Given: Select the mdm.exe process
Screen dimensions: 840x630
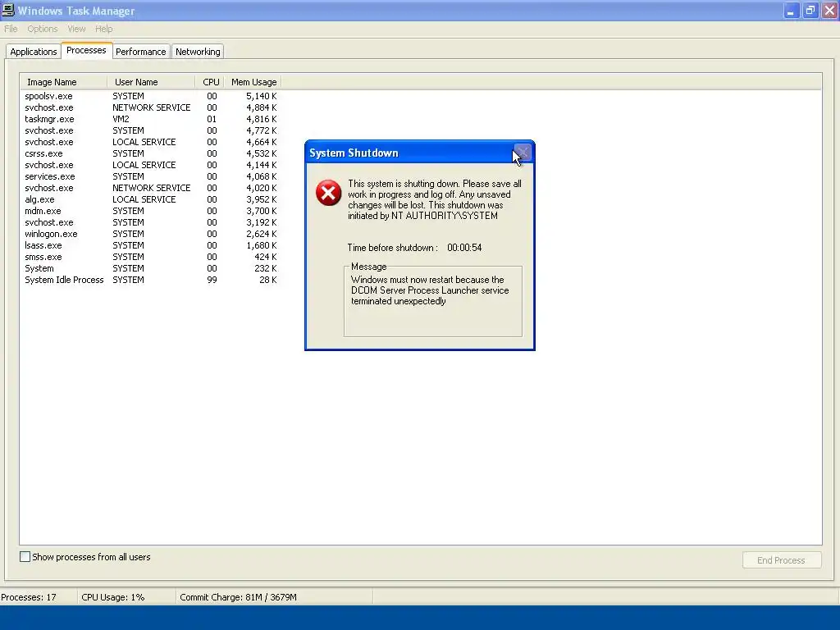Looking at the screenshot, I should tap(151, 211).
